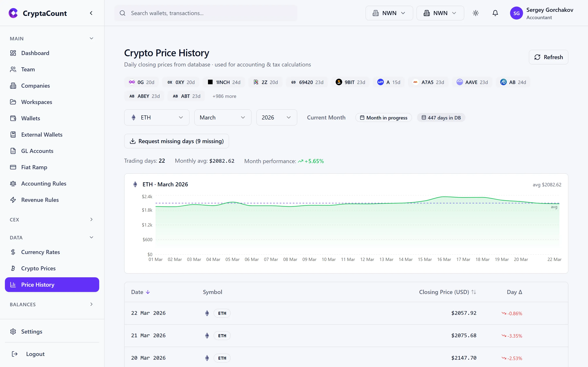Open the 2026 year dropdown
588x367 pixels.
pyautogui.click(x=276, y=117)
